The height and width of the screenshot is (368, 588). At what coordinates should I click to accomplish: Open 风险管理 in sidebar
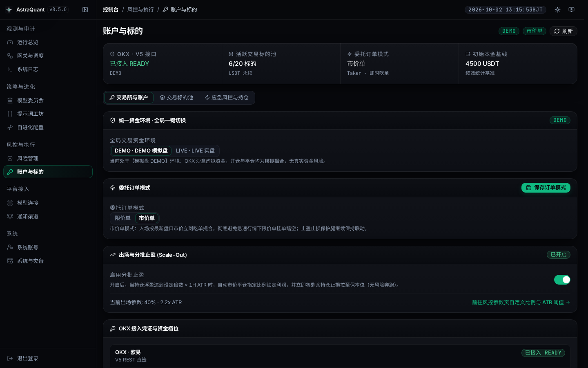click(x=48, y=158)
